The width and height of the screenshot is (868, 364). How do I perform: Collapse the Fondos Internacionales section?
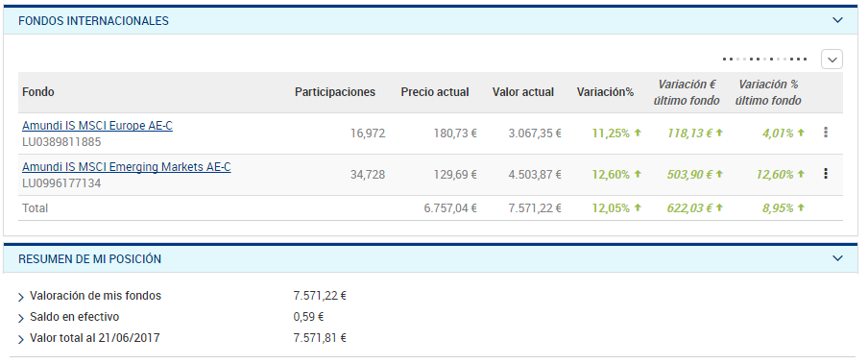837,20
